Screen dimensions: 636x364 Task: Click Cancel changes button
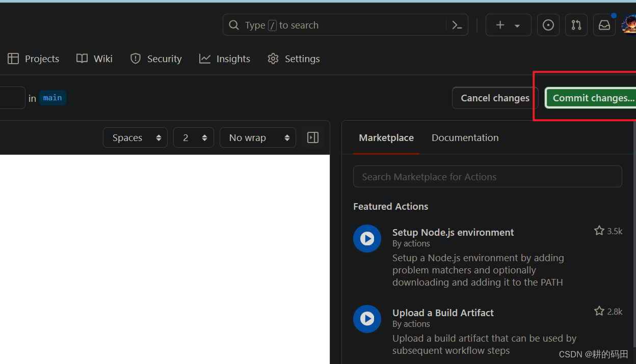(x=495, y=98)
